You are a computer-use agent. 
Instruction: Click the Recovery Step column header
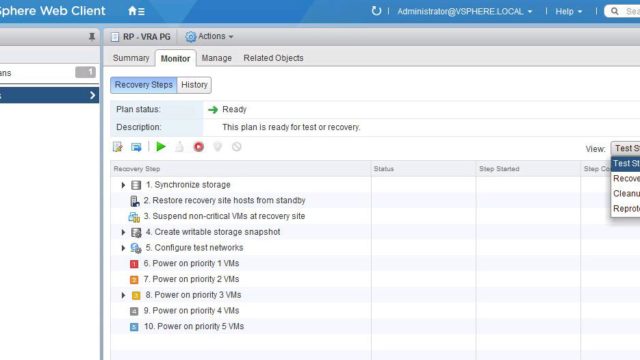[x=241, y=169]
